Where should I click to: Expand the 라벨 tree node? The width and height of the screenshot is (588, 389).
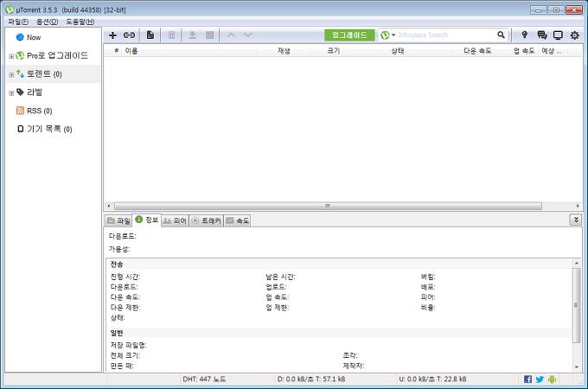point(11,93)
